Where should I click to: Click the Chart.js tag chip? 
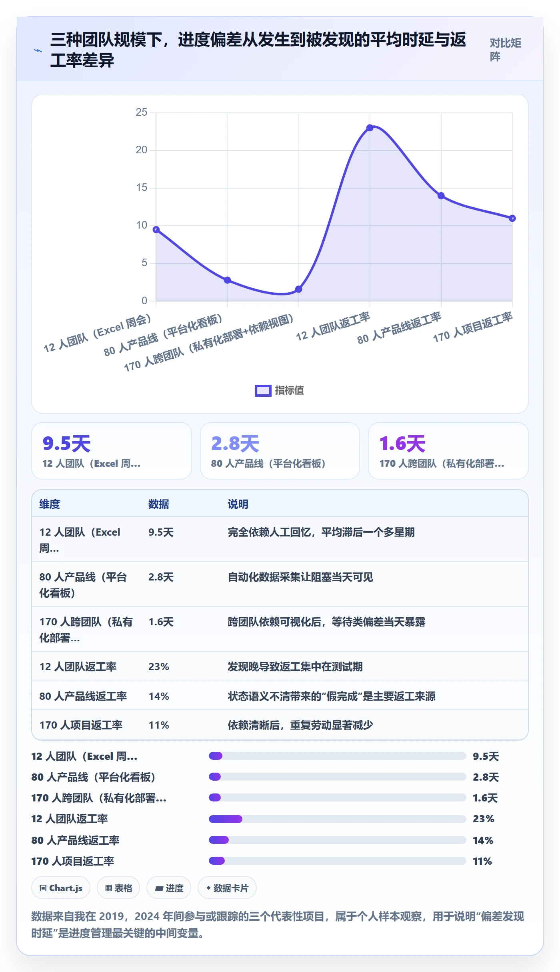pos(61,888)
